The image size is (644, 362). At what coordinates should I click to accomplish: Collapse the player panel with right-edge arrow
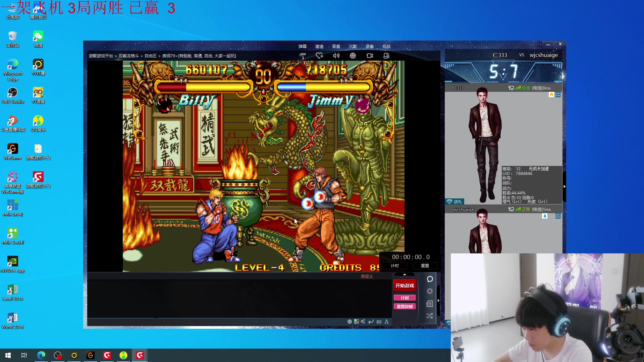coord(565,186)
